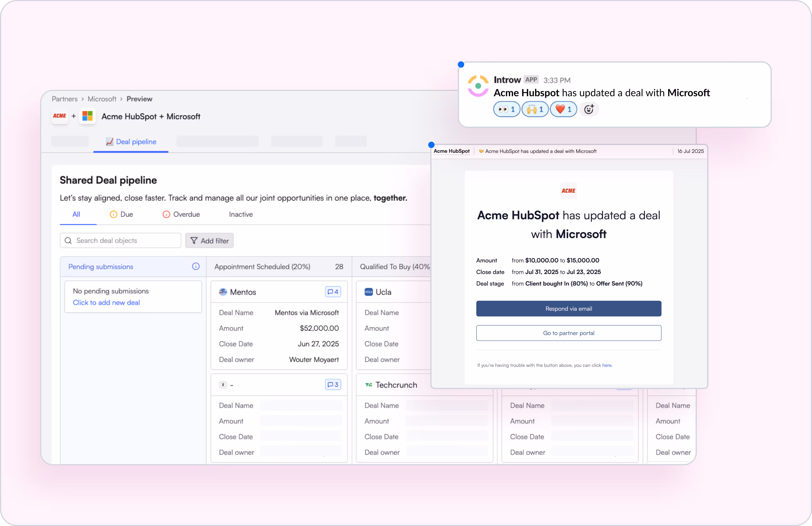The width and height of the screenshot is (812, 526).
Task: Click 'Wouter Moyaert' deal owner value
Action: click(x=314, y=359)
